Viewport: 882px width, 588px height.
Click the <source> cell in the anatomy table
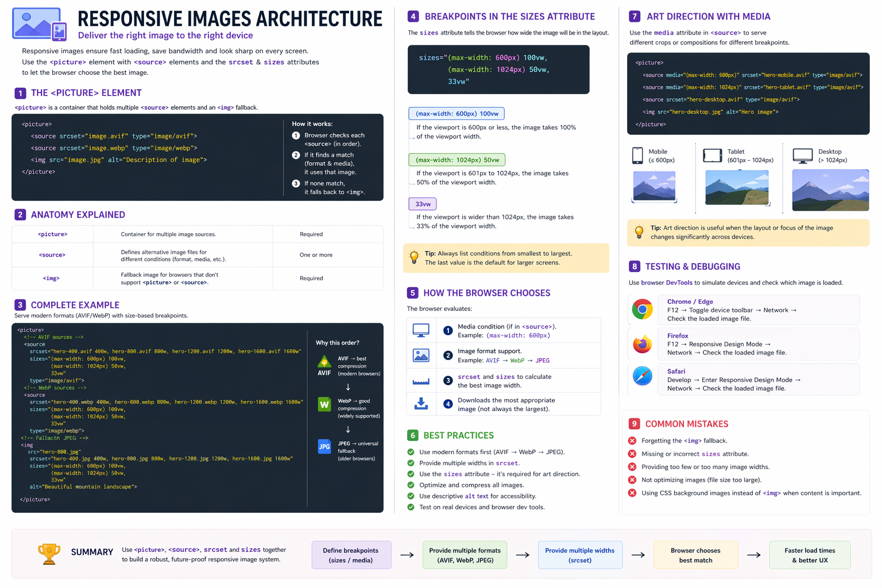[52, 255]
